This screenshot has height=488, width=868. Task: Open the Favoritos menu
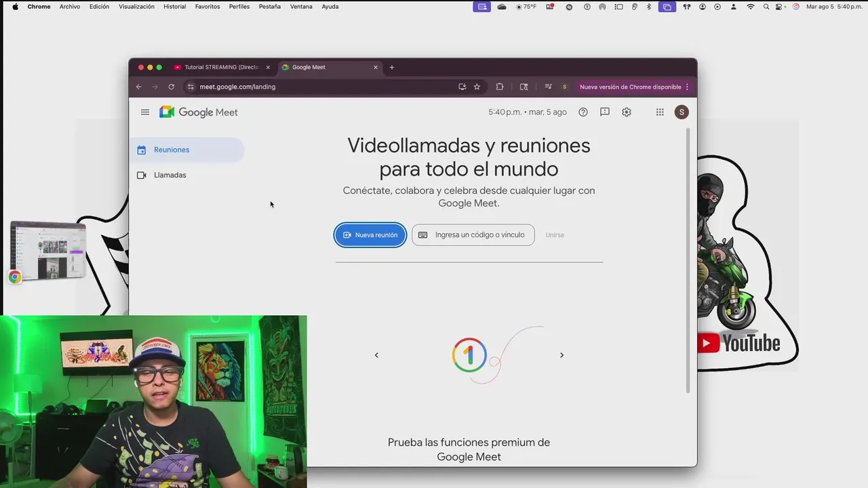point(208,7)
